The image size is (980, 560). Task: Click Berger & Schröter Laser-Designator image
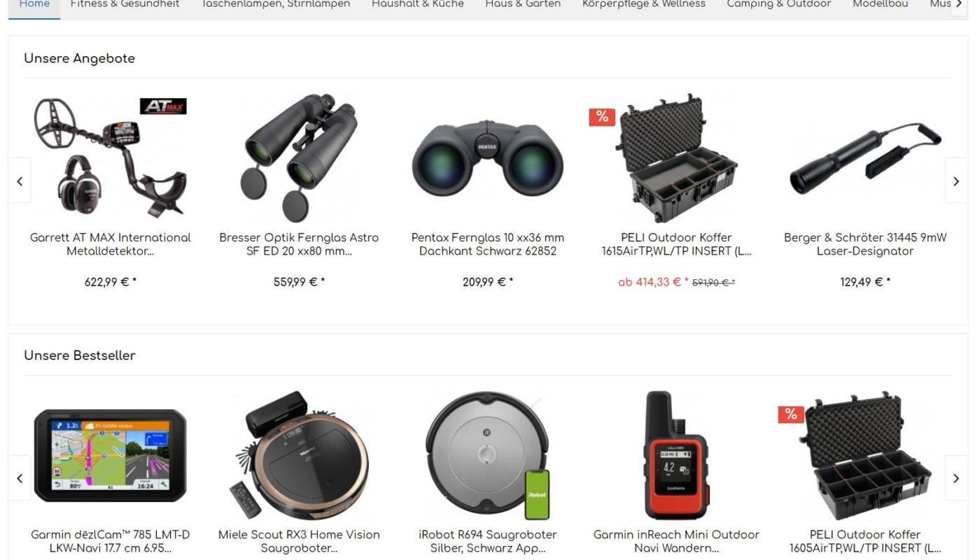865,159
